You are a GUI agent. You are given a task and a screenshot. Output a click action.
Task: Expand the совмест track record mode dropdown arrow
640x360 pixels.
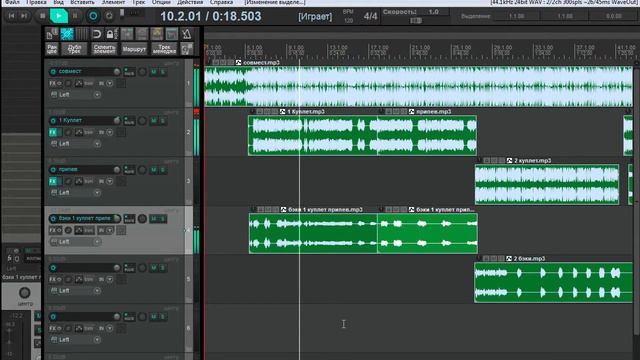109,83
